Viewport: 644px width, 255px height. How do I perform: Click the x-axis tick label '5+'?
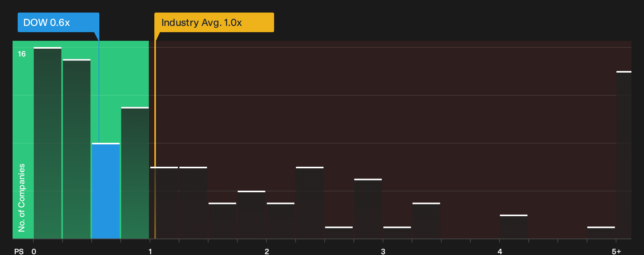(x=617, y=251)
